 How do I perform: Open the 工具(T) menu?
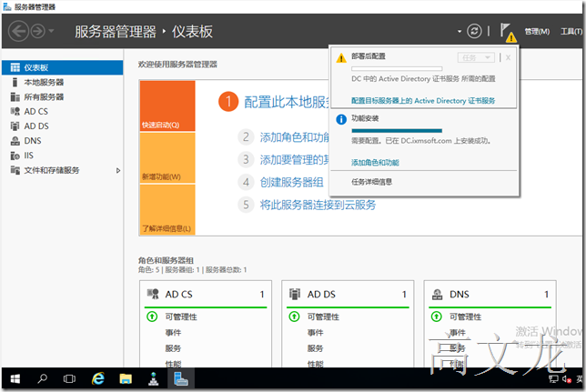571,32
